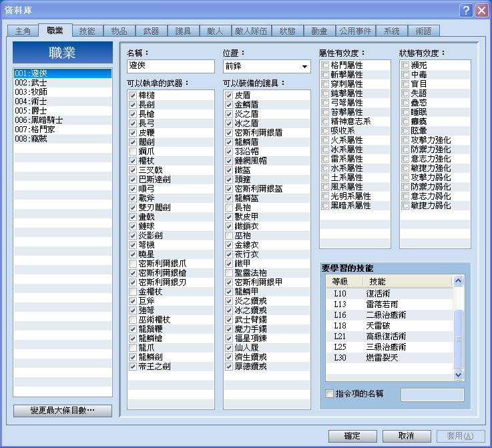Confirm with the 確定 button

(x=352, y=436)
